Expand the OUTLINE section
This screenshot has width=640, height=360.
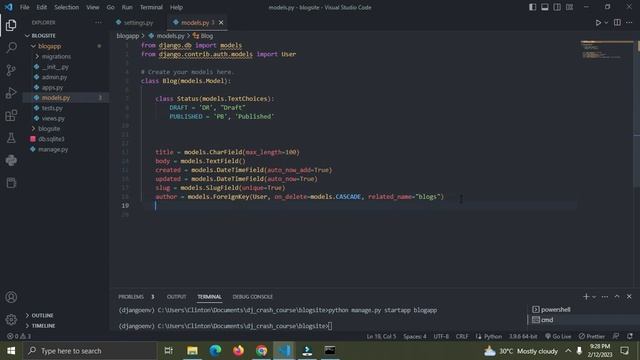tap(65, 315)
